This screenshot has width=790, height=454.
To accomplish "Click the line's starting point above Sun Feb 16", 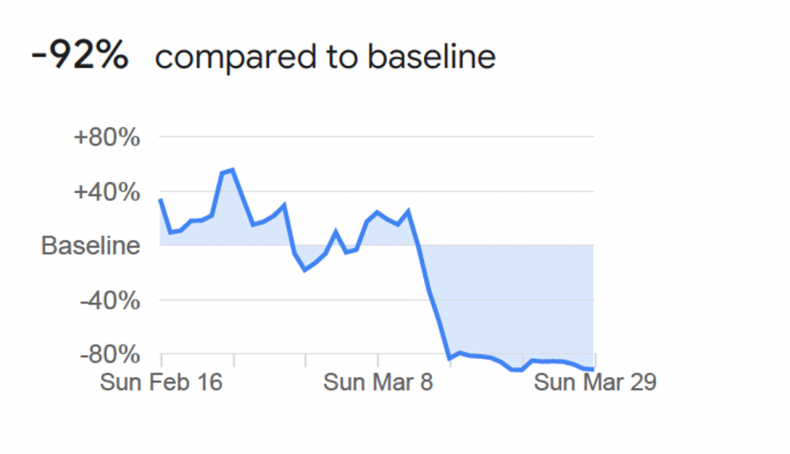I will click(x=161, y=200).
